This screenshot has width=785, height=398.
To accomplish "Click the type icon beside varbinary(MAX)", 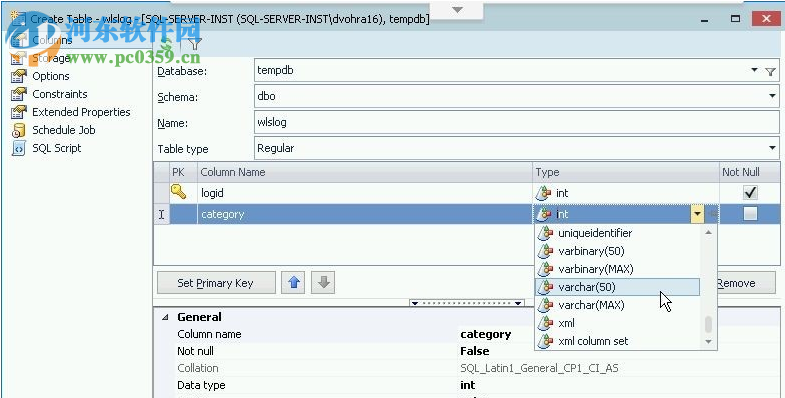I will pos(545,269).
